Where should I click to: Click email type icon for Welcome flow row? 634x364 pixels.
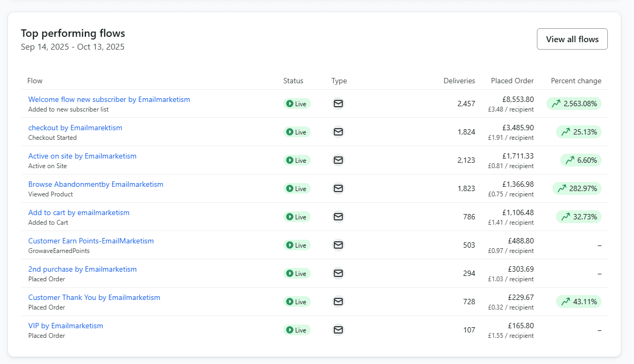338,104
